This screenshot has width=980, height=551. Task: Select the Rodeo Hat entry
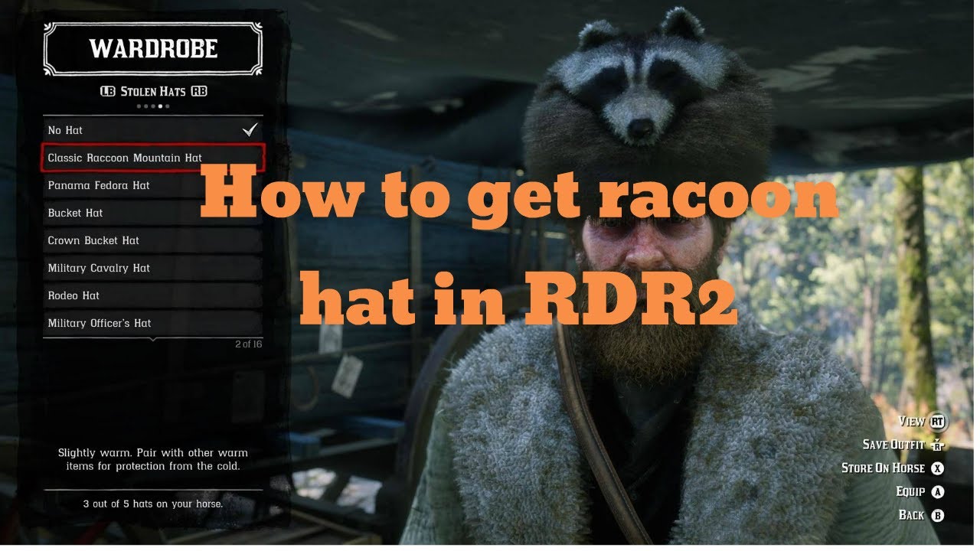click(x=153, y=295)
